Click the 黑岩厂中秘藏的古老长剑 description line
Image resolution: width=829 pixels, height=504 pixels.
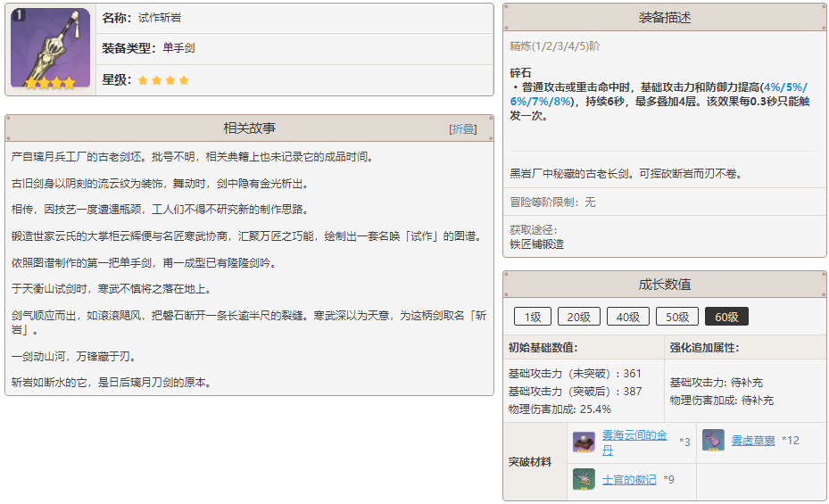[626, 174]
